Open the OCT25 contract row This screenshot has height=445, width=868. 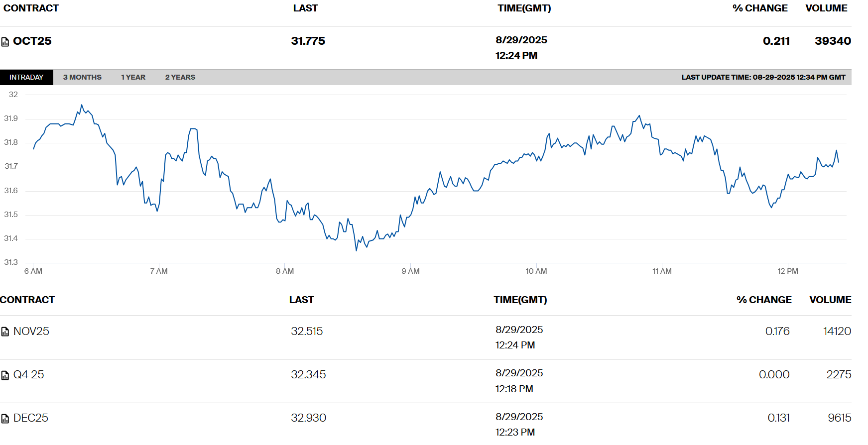click(x=32, y=41)
